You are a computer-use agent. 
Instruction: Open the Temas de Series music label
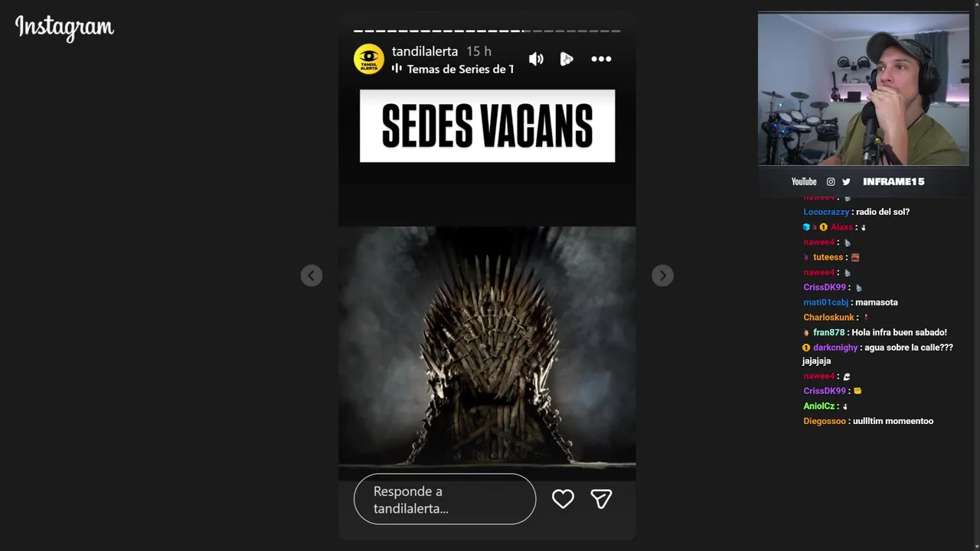[x=460, y=69]
